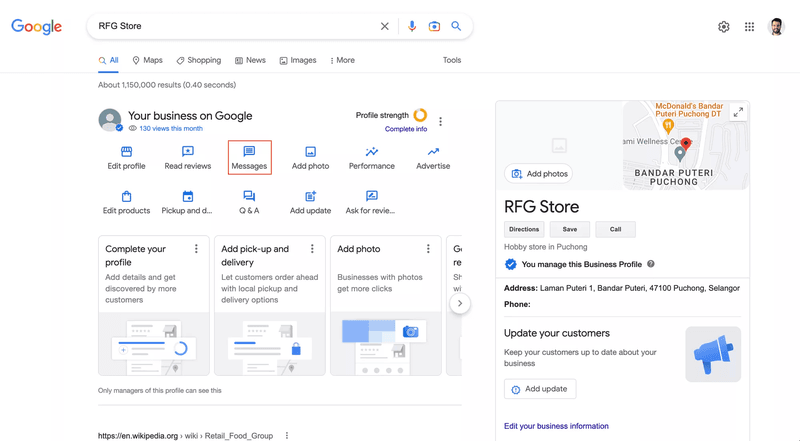The image size is (800, 441).
Task: Click the Save button
Action: (x=569, y=229)
